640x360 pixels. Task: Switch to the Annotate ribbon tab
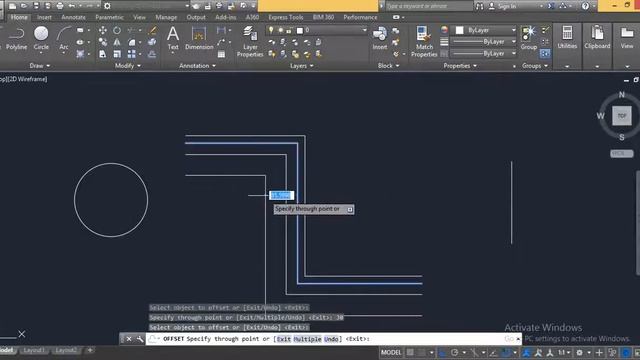73,17
